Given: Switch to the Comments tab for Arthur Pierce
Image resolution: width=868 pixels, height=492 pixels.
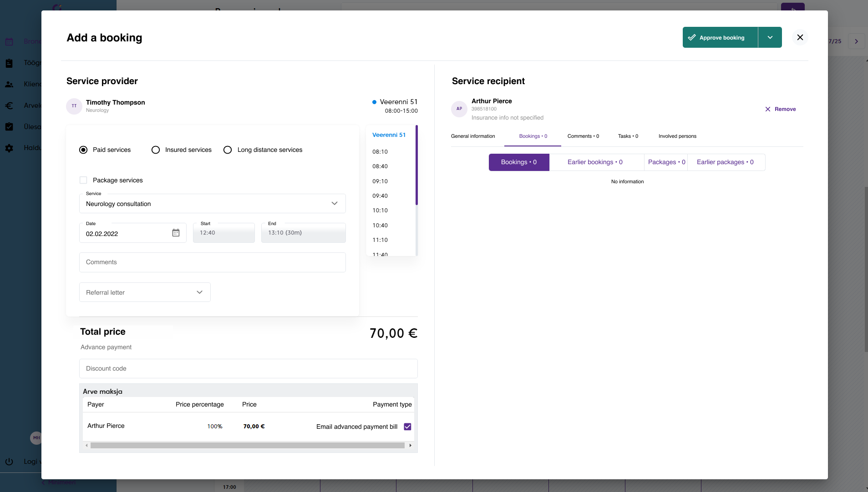Looking at the screenshot, I should click(x=583, y=136).
